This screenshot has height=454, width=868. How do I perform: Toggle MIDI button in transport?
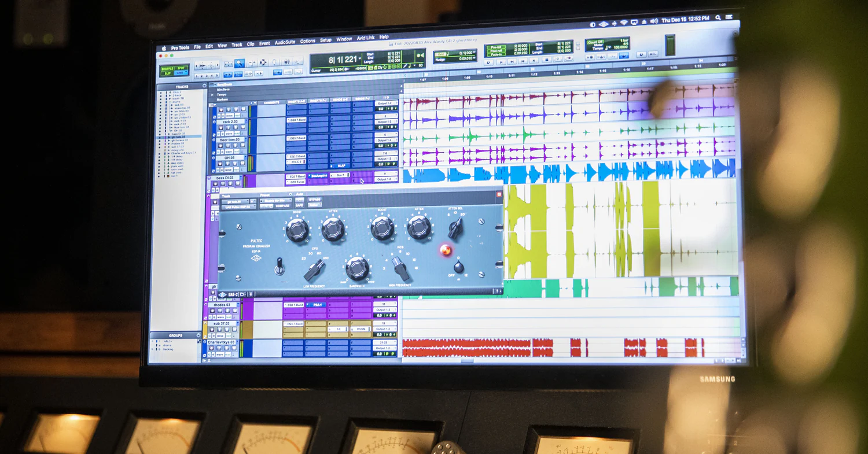[653, 54]
